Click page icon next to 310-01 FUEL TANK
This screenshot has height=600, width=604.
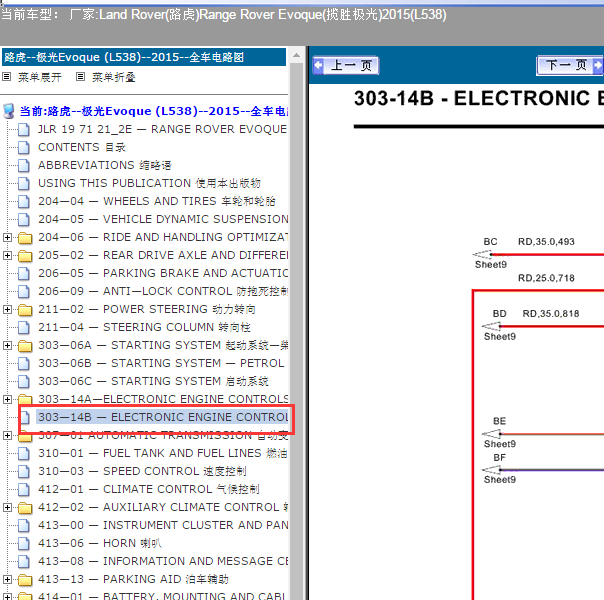coord(24,454)
